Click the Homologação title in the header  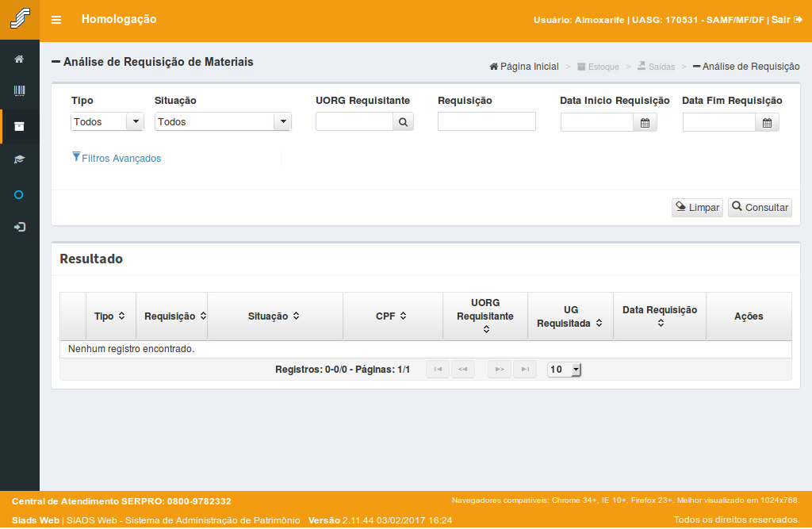pos(119,19)
